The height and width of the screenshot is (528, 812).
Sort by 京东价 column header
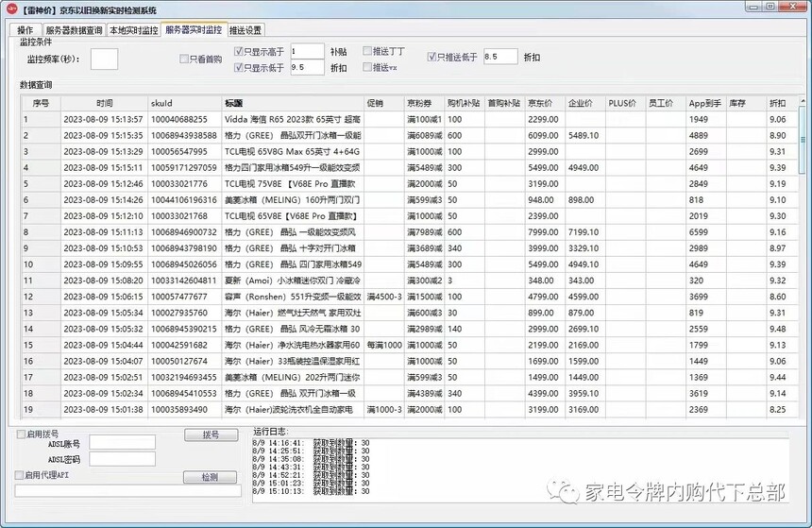pyautogui.click(x=545, y=103)
